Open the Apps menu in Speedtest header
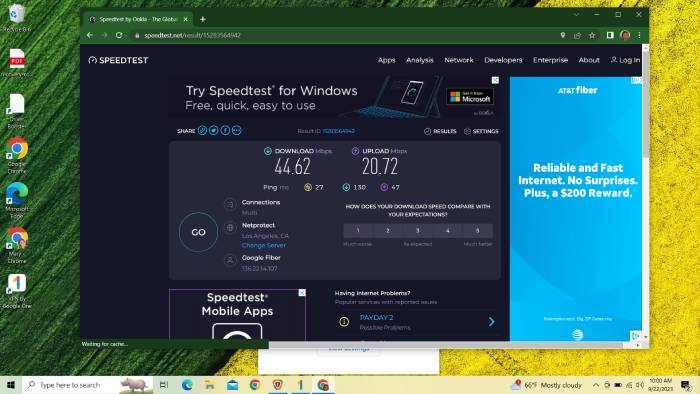This screenshot has height=394, width=700. pyautogui.click(x=386, y=60)
